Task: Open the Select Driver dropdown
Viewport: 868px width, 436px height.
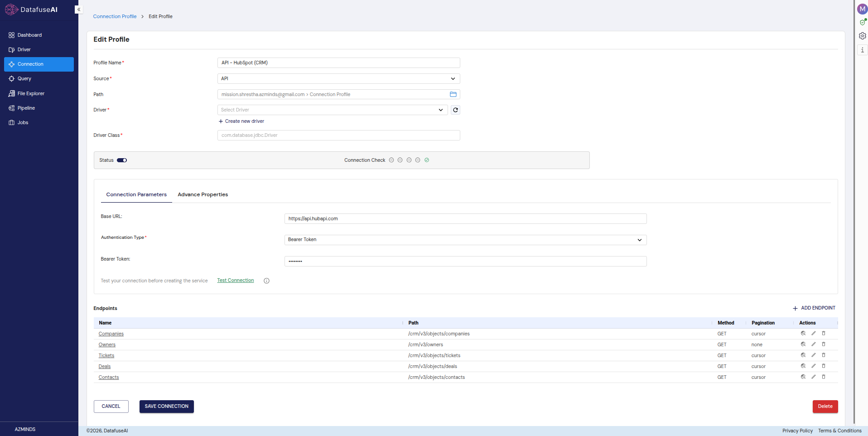Action: [333, 110]
